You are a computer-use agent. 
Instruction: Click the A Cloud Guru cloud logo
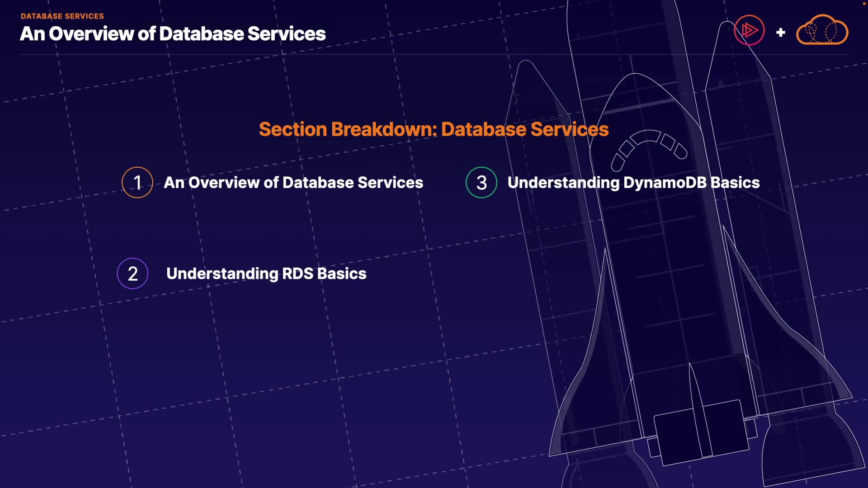[822, 31]
